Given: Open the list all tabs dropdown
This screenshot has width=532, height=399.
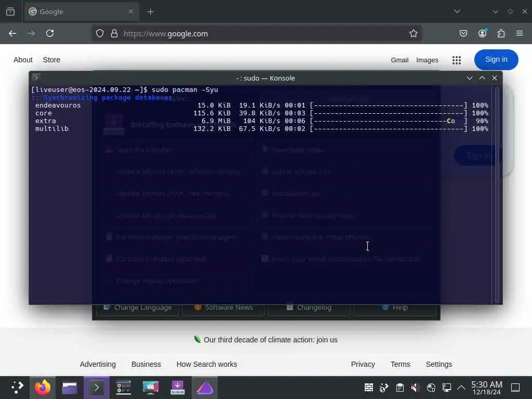Looking at the screenshot, I should tap(457, 11).
